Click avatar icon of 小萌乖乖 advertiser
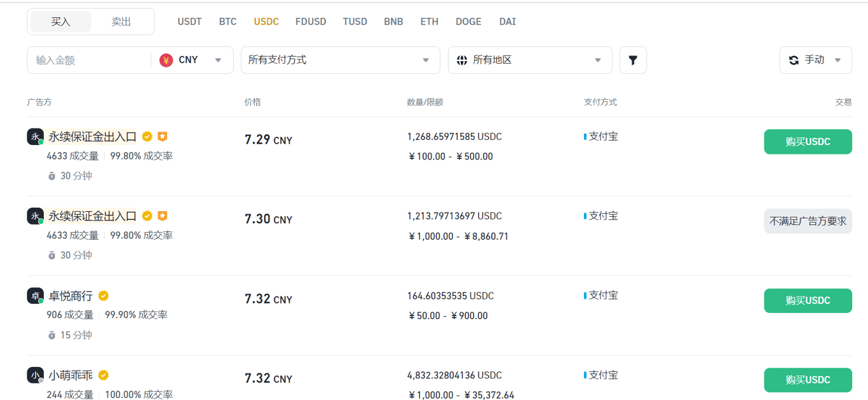Viewport: 868px width, 400px height. [x=36, y=375]
